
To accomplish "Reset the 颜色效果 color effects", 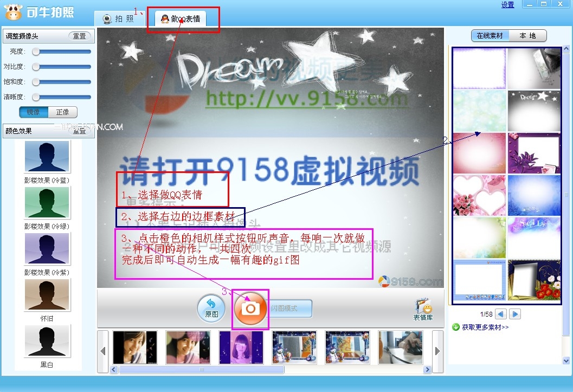I will pos(79,131).
